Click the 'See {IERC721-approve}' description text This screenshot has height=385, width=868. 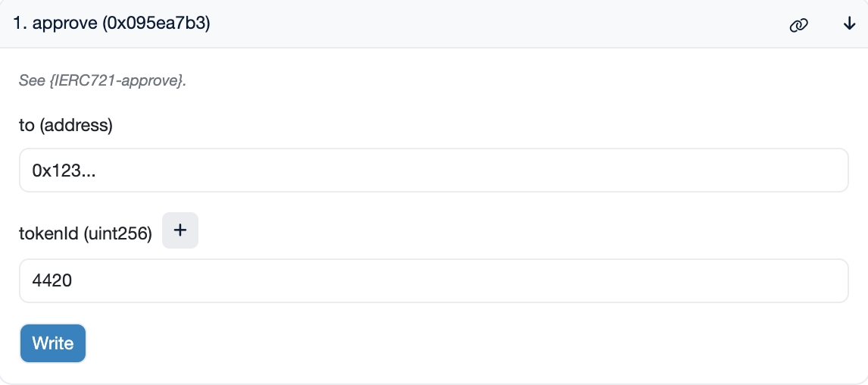(x=102, y=80)
